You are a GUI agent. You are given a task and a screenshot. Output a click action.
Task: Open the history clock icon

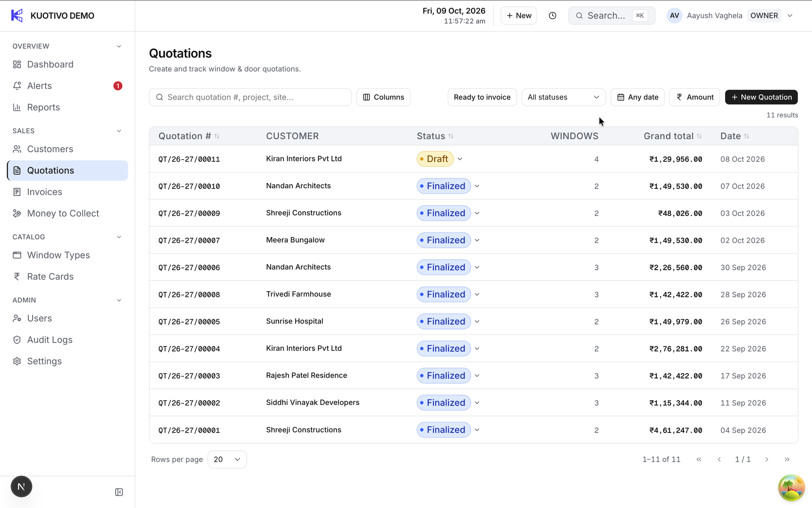click(x=552, y=15)
